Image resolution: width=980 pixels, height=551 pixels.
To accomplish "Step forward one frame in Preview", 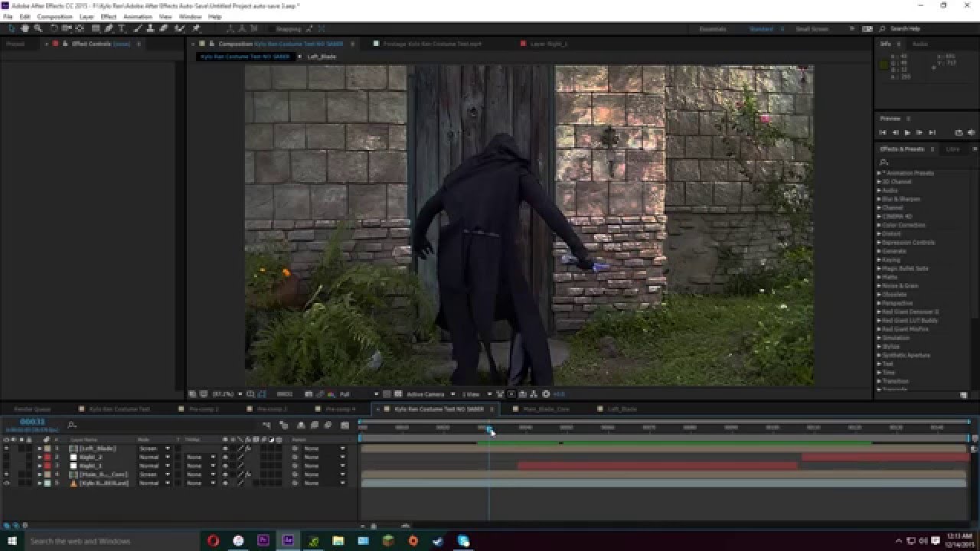I will tap(920, 132).
